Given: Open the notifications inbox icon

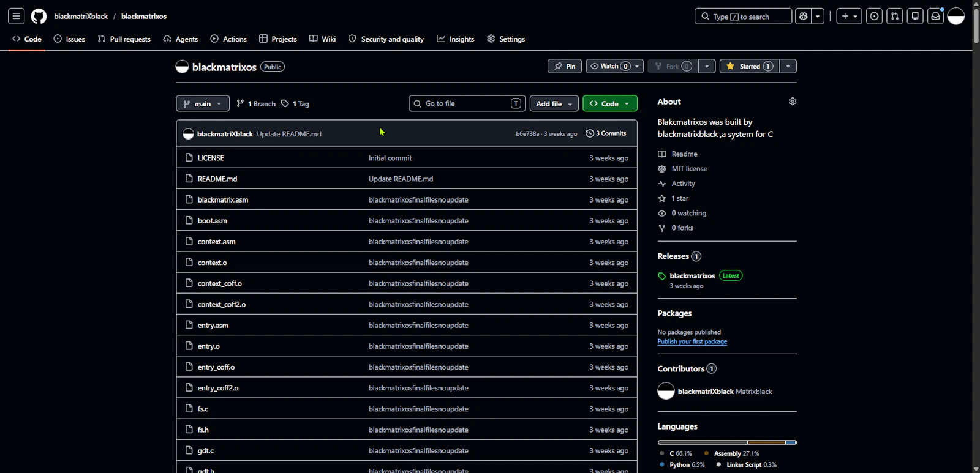Looking at the screenshot, I should [x=935, y=17].
